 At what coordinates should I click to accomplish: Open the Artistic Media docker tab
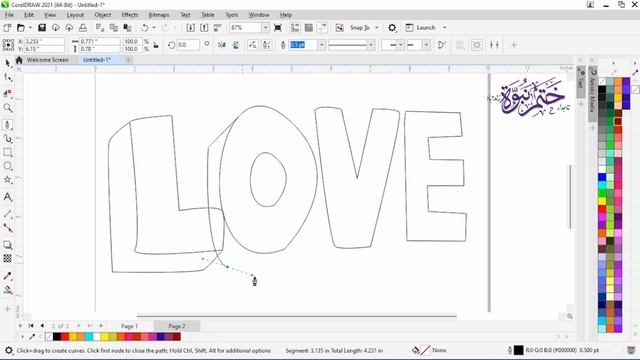(593, 93)
